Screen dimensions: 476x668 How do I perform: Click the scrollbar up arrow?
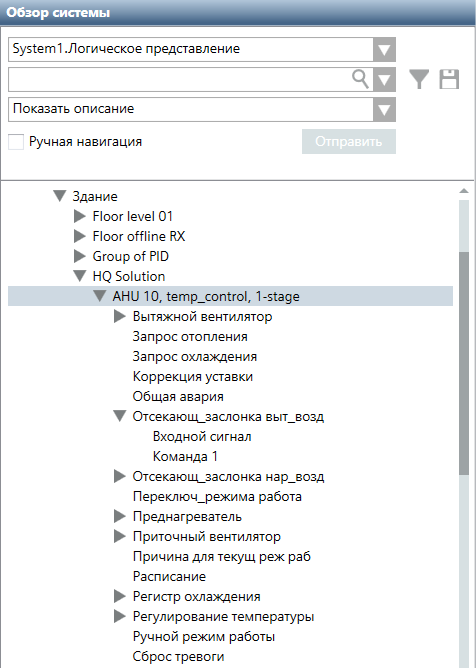click(x=464, y=191)
